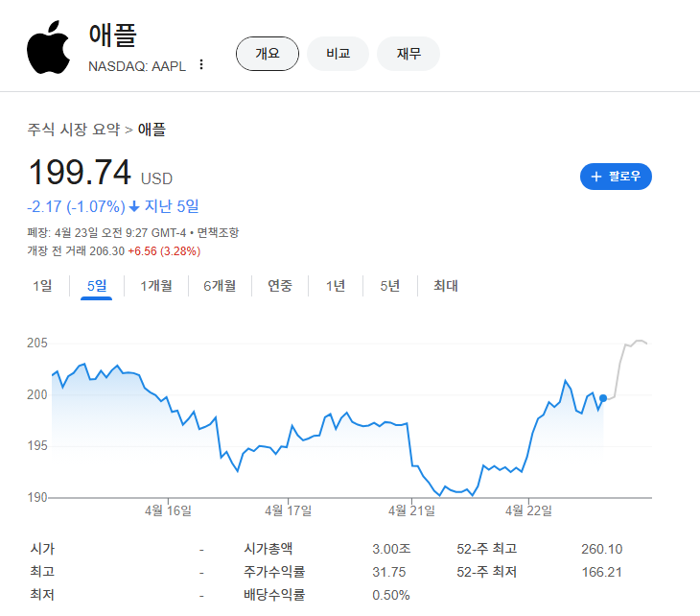Screen dimensions: 700x616
Task: Switch chart to 6개월 range
Action: tap(220, 286)
